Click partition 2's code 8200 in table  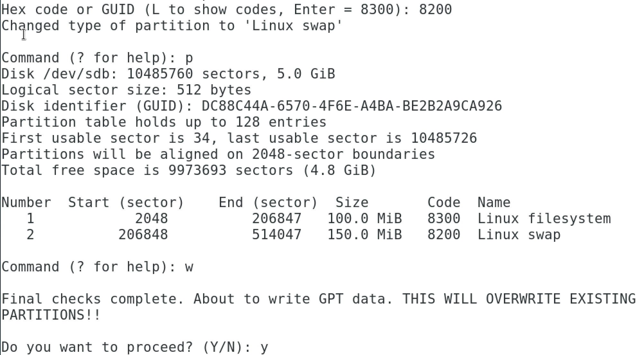(443, 235)
